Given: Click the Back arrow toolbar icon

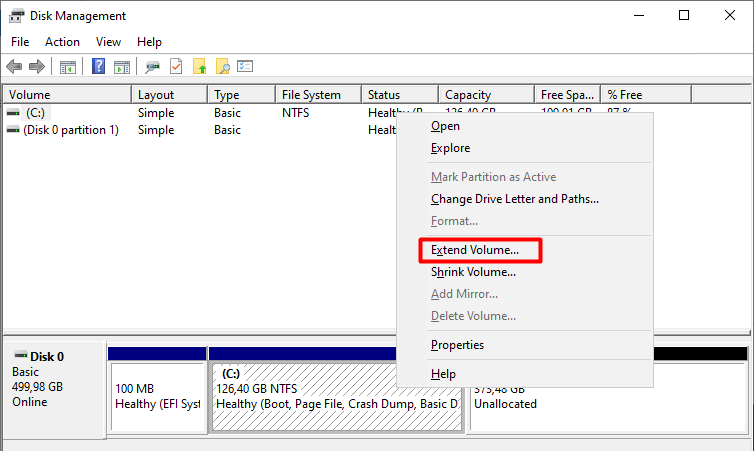Looking at the screenshot, I should point(14,67).
